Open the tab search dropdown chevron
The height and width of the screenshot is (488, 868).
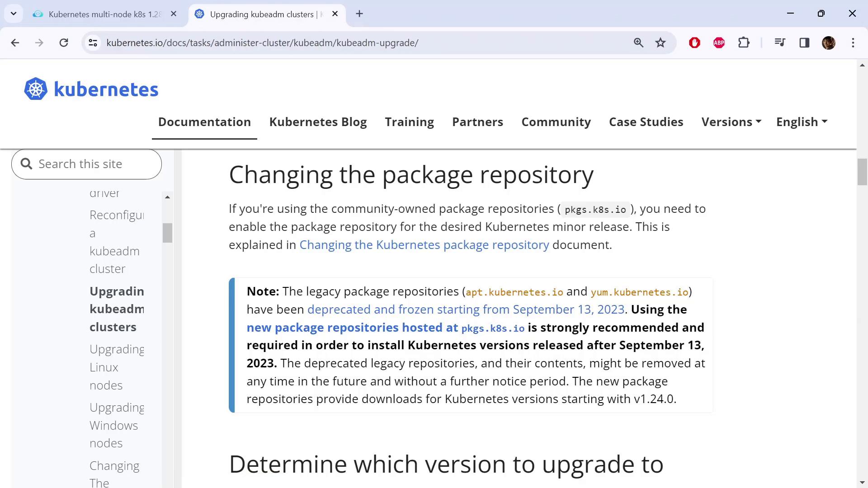[14, 14]
